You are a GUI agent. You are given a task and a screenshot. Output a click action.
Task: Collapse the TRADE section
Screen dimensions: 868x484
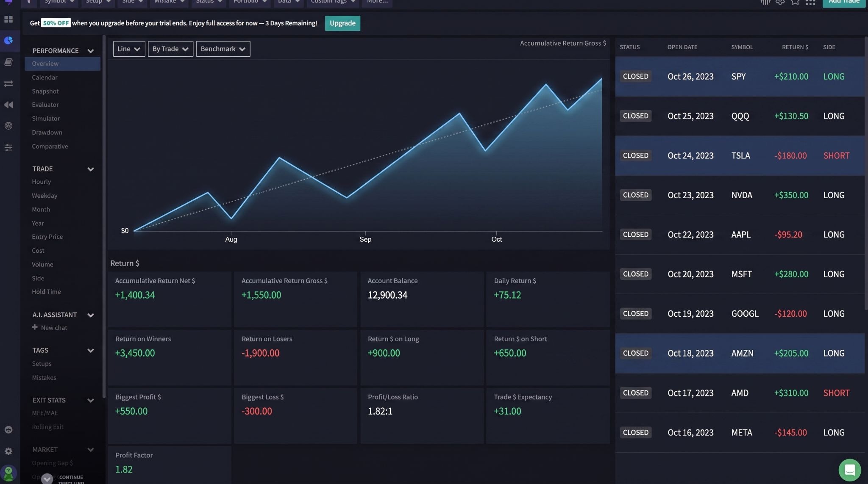point(90,169)
